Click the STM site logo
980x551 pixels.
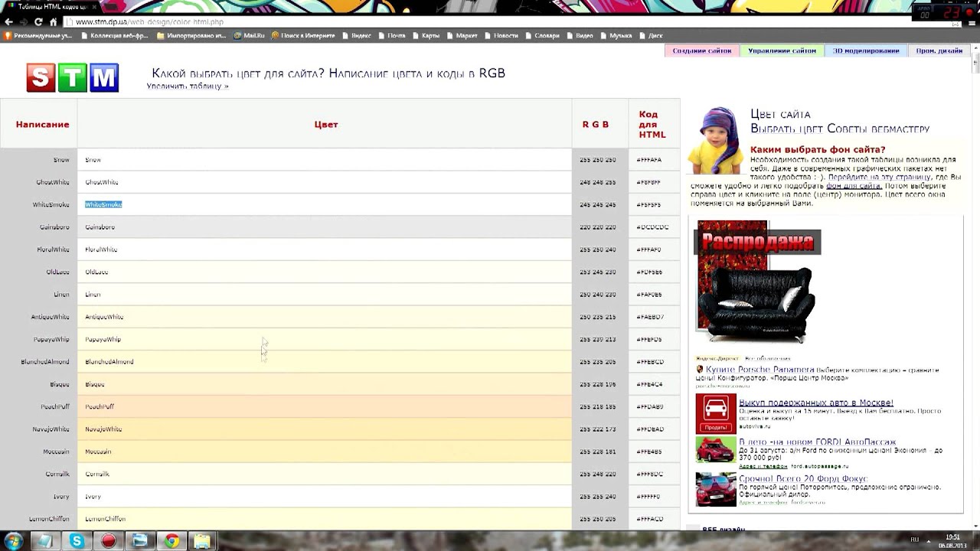pyautogui.click(x=73, y=77)
